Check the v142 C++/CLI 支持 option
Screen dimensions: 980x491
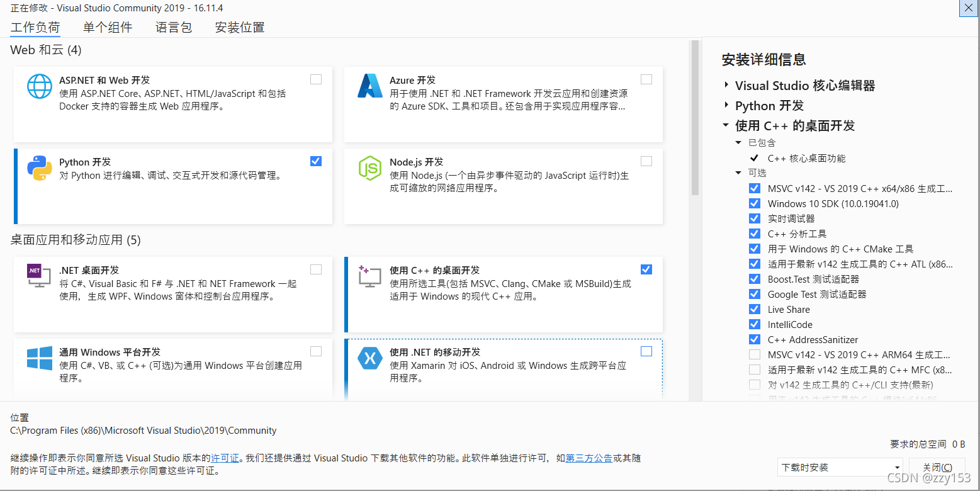click(x=755, y=385)
